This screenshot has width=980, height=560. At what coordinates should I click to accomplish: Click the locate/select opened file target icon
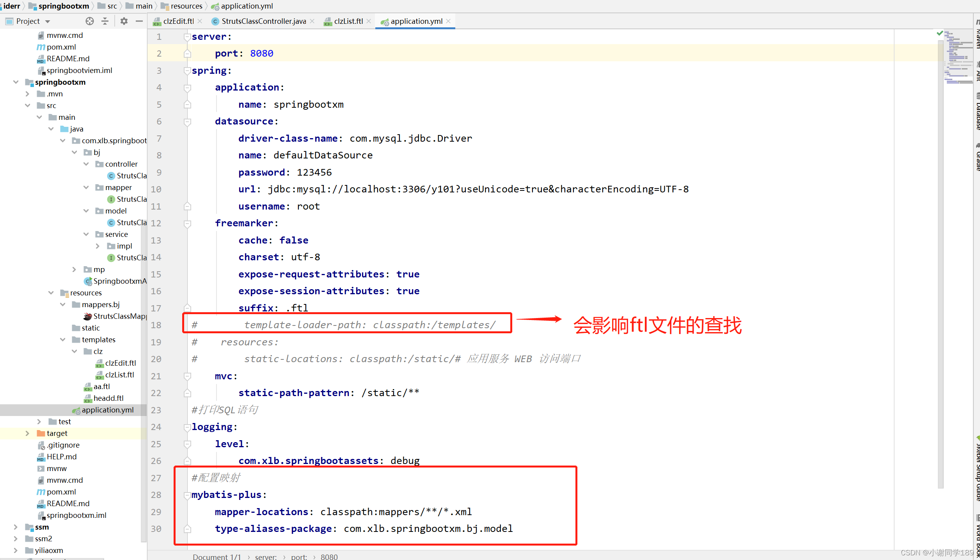[x=90, y=21]
